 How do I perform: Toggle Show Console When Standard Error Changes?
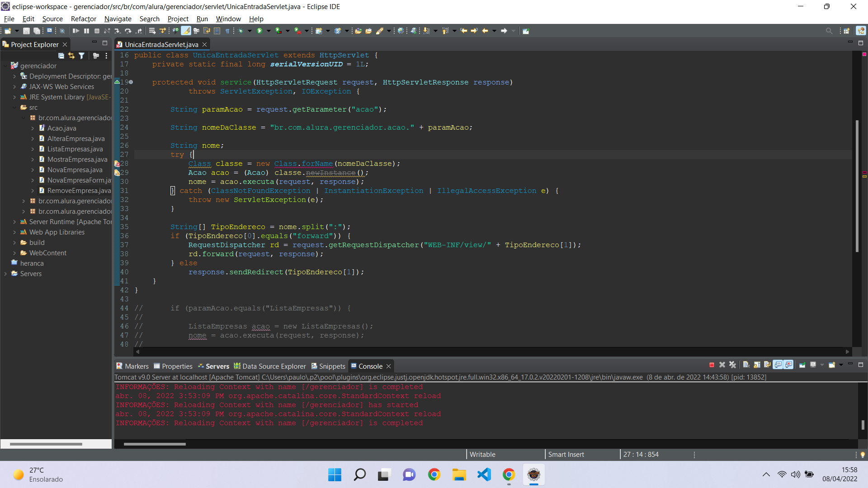pyautogui.click(x=788, y=365)
